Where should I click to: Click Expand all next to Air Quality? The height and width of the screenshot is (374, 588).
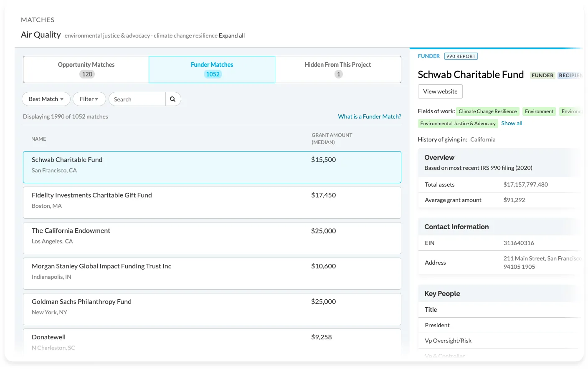click(x=232, y=35)
